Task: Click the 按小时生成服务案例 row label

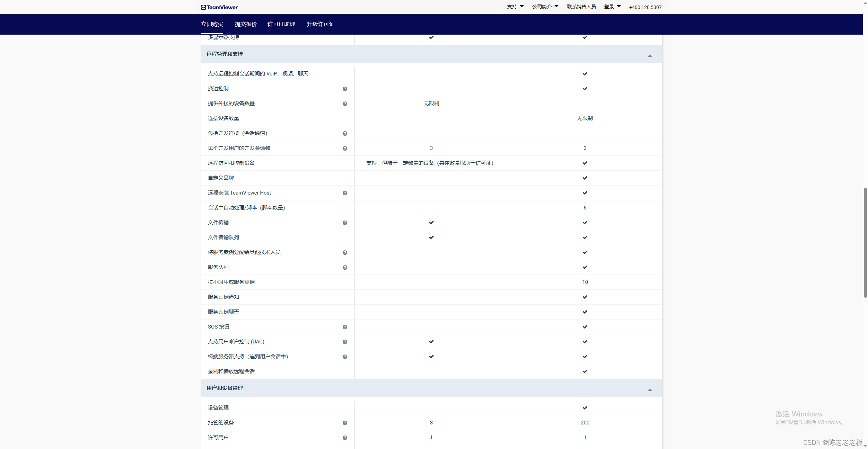Action: click(x=231, y=282)
